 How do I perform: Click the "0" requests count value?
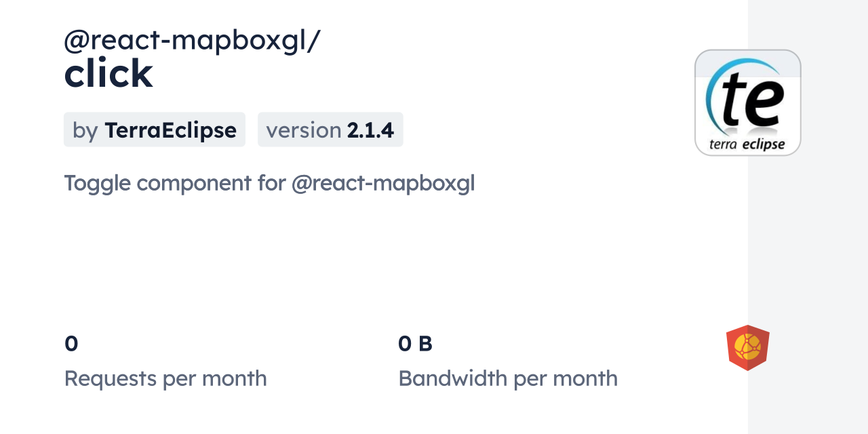71,344
